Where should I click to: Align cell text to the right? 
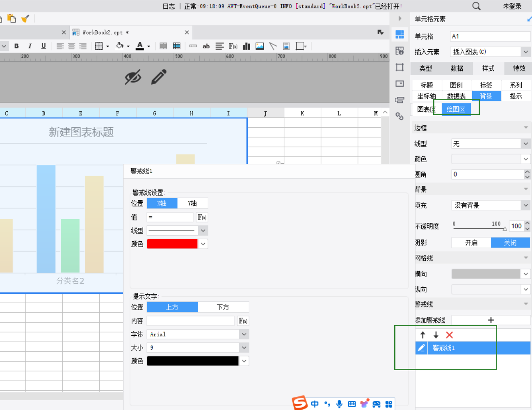[x=83, y=46]
